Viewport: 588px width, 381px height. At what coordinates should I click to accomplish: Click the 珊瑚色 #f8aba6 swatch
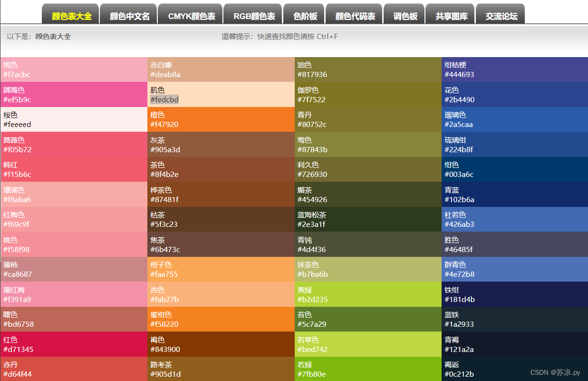tap(74, 194)
